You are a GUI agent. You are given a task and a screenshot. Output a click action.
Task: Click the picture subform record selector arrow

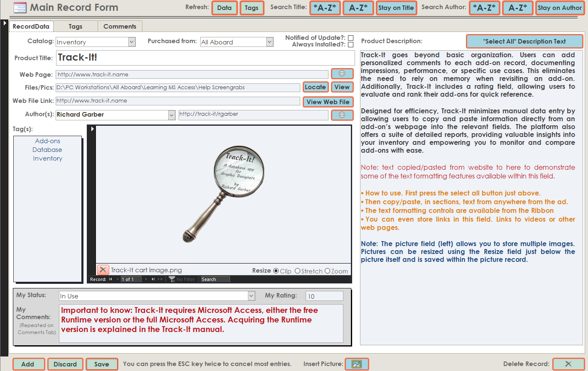click(93, 129)
